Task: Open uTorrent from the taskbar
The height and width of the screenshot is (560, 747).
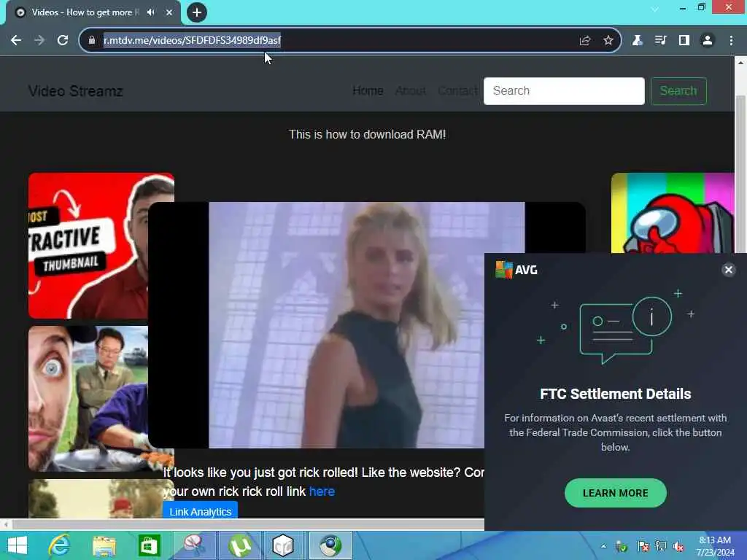Action: pyautogui.click(x=240, y=545)
